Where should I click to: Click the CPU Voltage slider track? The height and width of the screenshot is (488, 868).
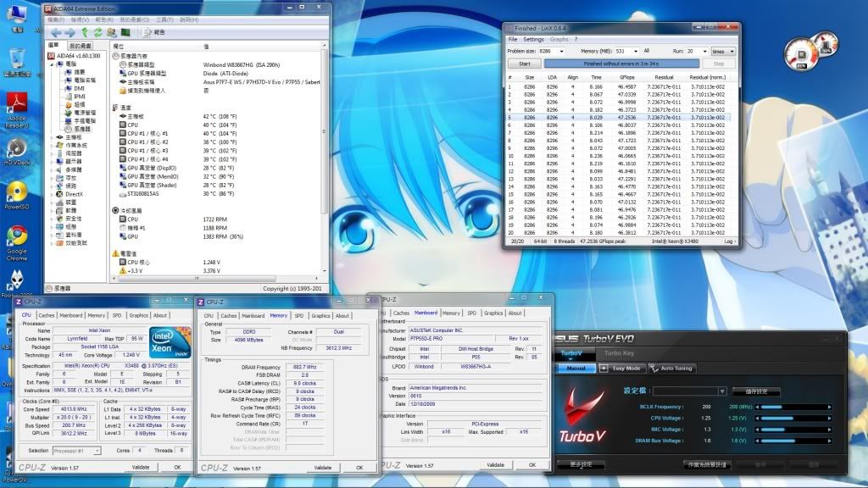tap(793, 419)
